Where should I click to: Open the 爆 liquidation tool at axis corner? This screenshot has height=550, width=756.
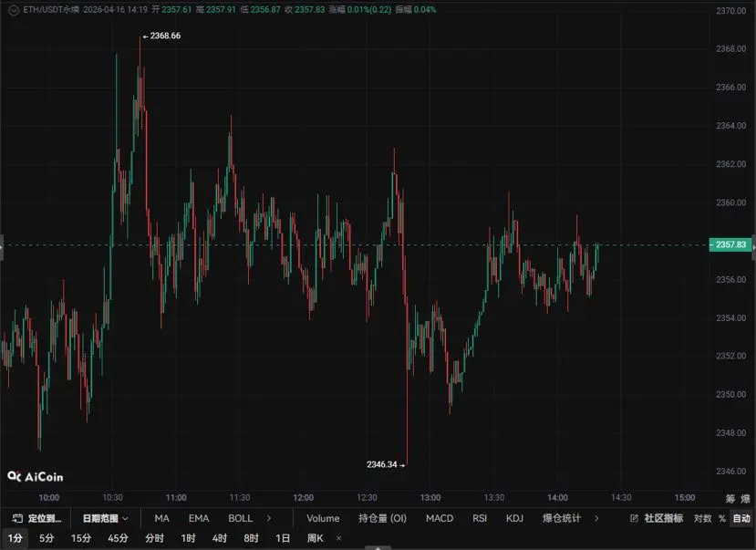click(745, 498)
